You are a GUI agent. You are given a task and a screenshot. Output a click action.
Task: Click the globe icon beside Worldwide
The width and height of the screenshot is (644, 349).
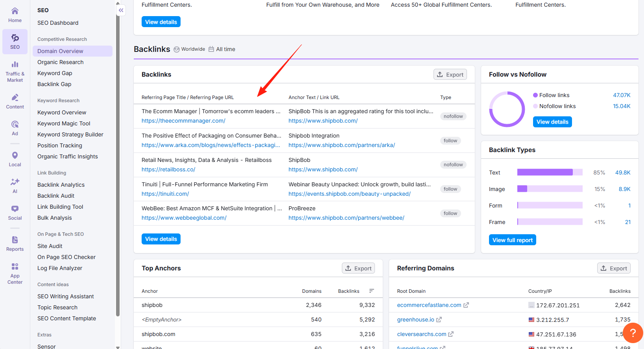tap(177, 50)
